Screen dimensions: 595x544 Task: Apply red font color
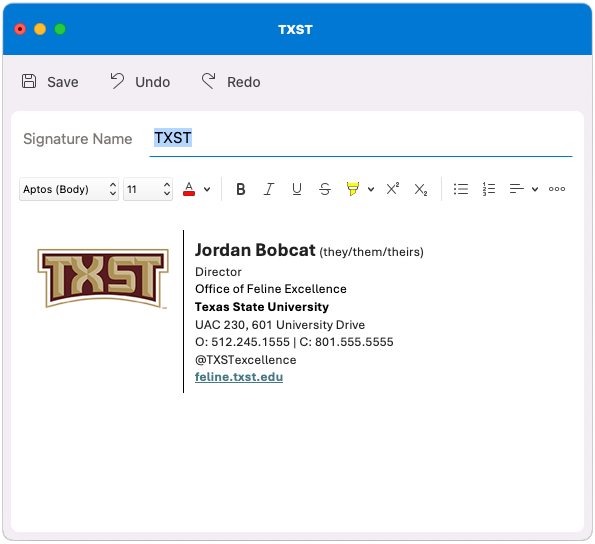point(189,189)
